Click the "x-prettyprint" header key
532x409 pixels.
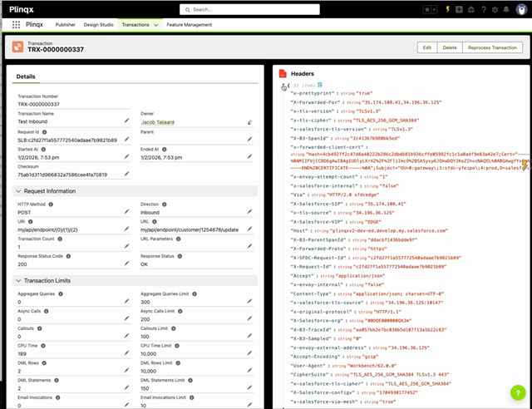click(313, 93)
